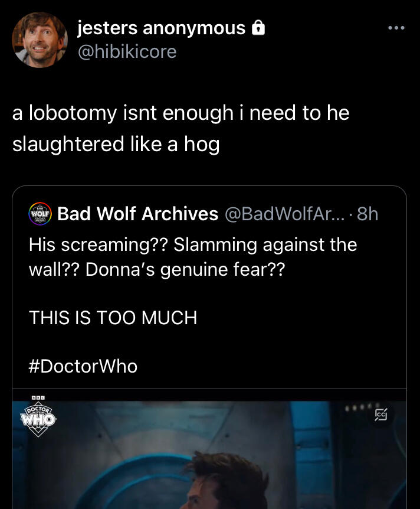Tap the Bad Wolf Archives avatar icon
The width and height of the screenshot is (420, 509).
pyautogui.click(x=41, y=213)
